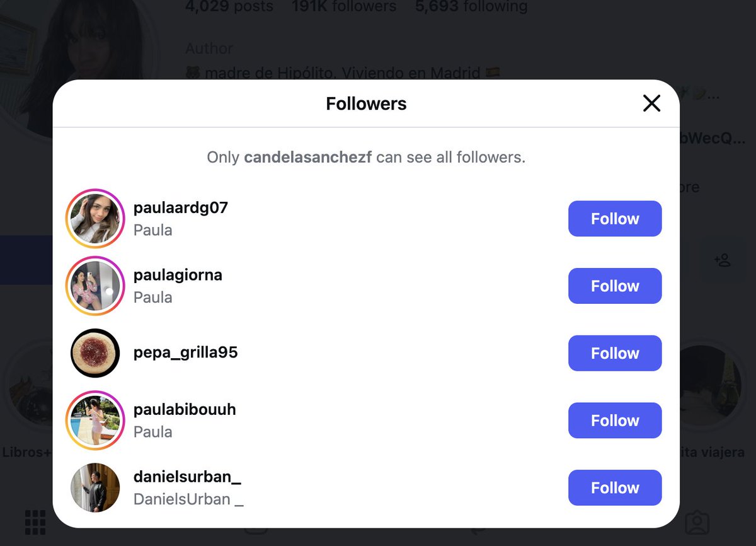
Task: Open paulagiorna username link
Action: (178, 275)
